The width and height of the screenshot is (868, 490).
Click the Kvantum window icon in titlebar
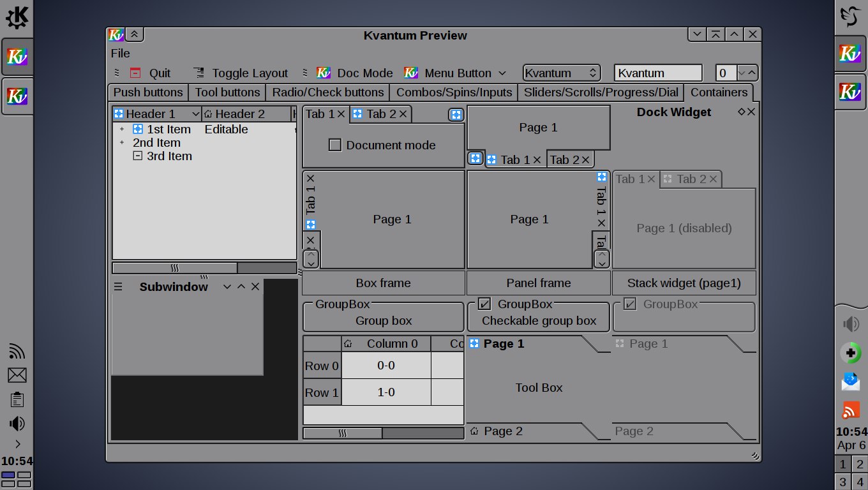click(116, 35)
